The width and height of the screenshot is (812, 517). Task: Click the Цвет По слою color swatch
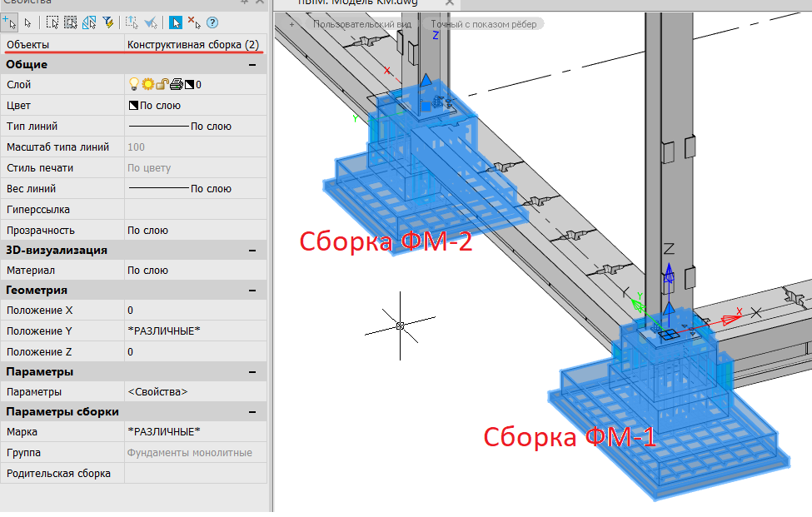[132, 106]
